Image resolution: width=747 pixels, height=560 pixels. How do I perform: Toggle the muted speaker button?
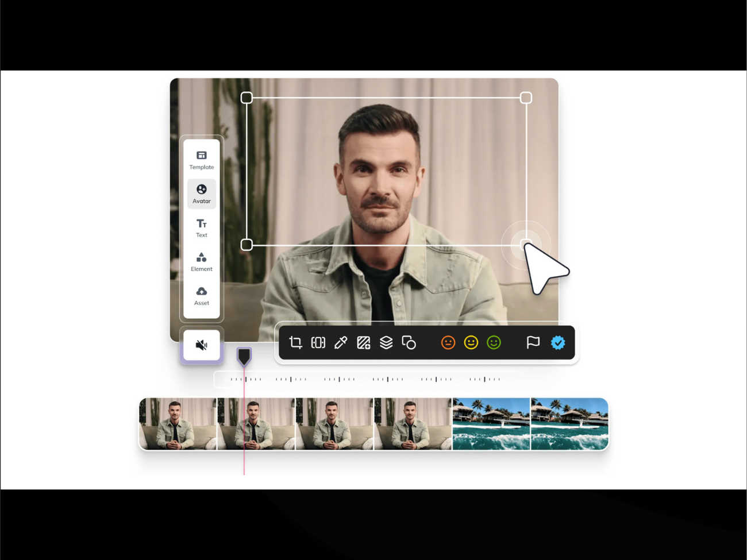coord(201,345)
